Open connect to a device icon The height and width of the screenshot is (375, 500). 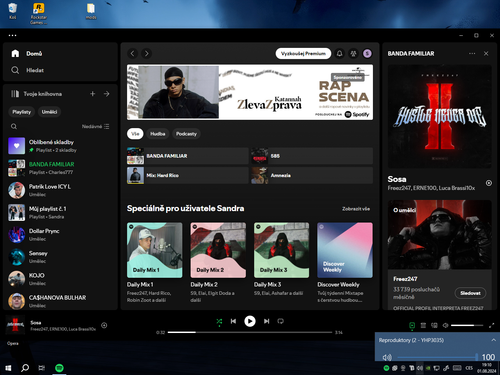tap(434, 325)
